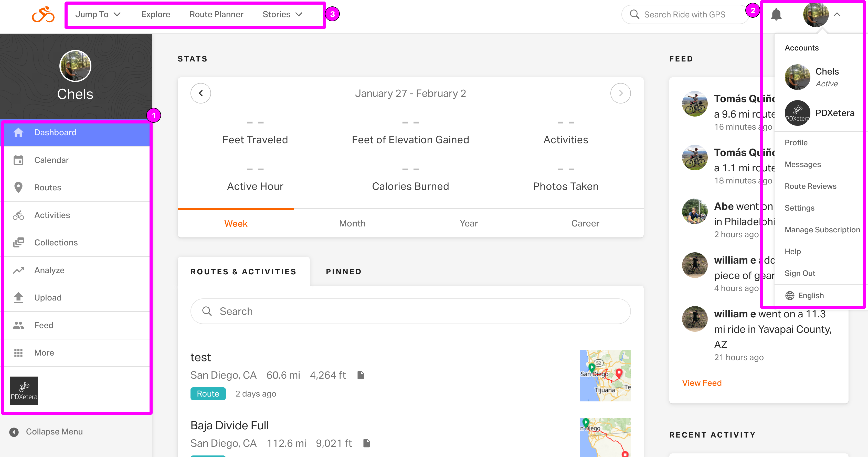Switch account to PDXetera
Viewport: 868px width, 457px height.
click(834, 113)
